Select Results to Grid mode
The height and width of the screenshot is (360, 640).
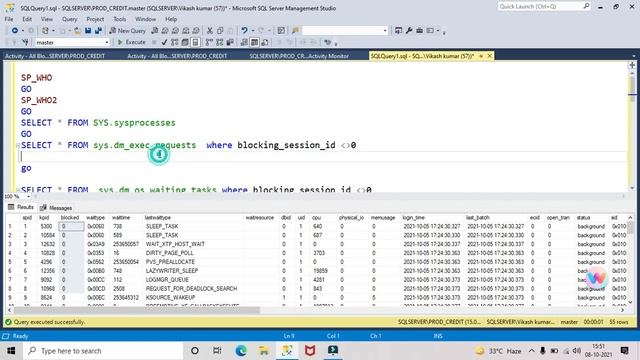(x=254, y=42)
